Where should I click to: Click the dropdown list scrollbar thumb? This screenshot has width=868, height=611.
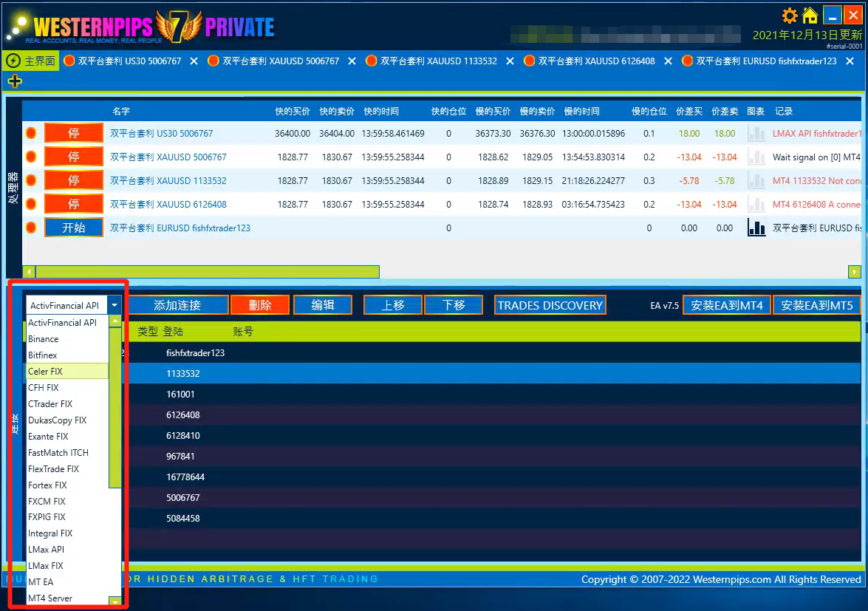[x=115, y=407]
